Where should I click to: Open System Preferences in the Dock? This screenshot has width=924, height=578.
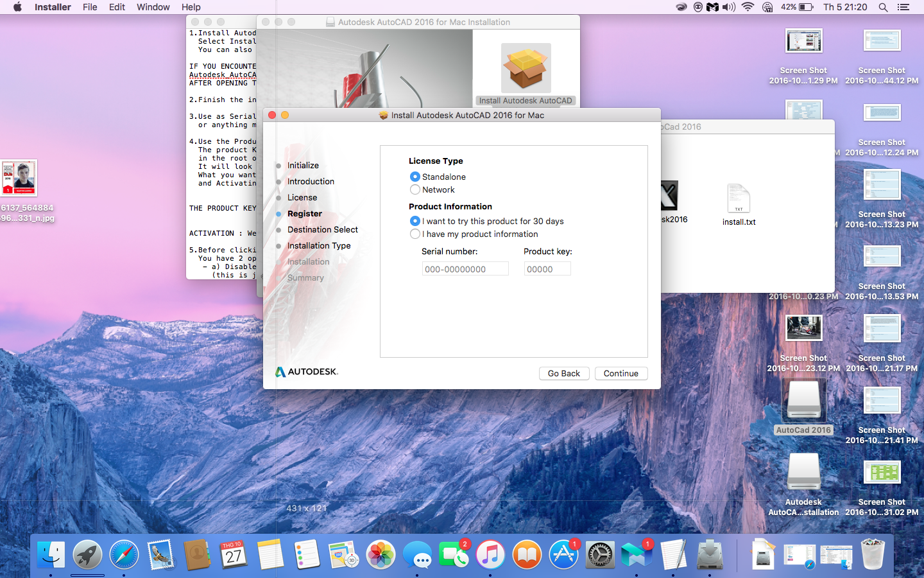pyautogui.click(x=601, y=554)
